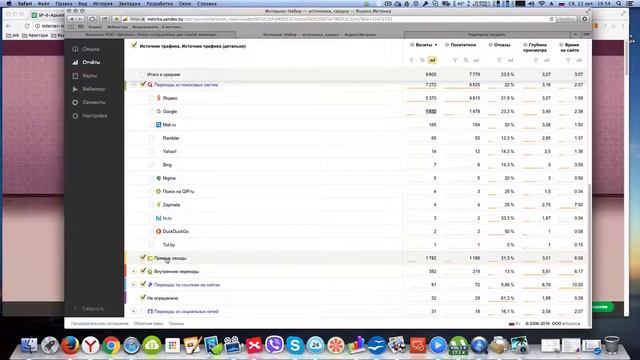Click the filter icon under Глубина просмотра
Screen dimensions: 640x360
(536, 60)
